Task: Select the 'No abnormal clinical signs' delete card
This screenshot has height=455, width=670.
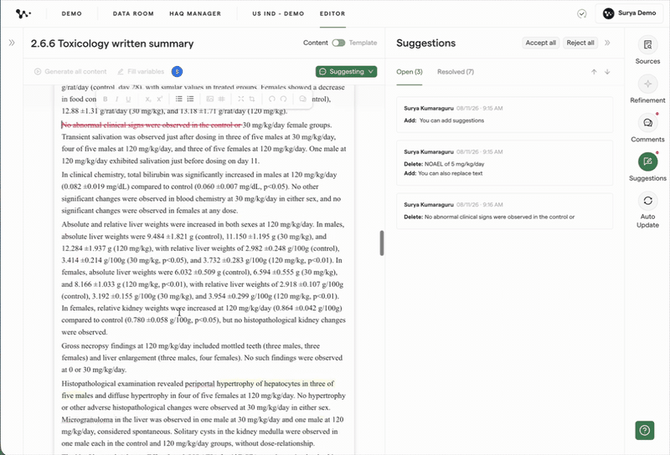Action: [x=505, y=211]
